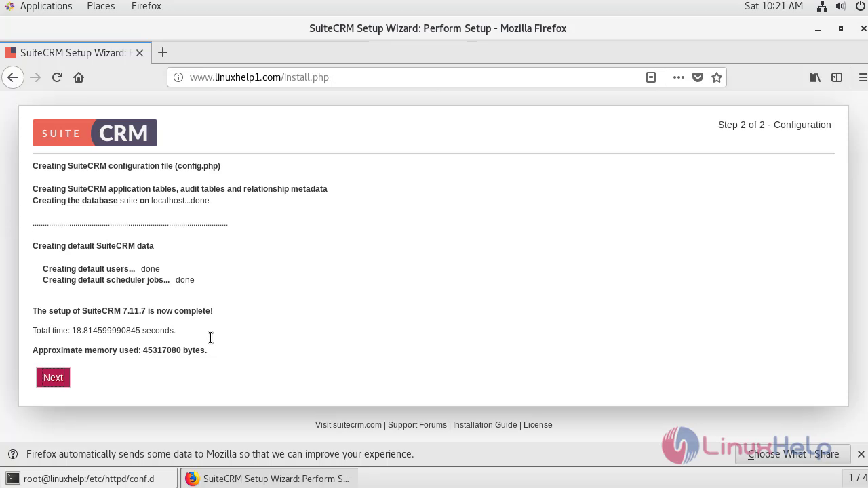Click 'Creating SuiteCRM configuration file (config.php)' text

click(x=126, y=166)
